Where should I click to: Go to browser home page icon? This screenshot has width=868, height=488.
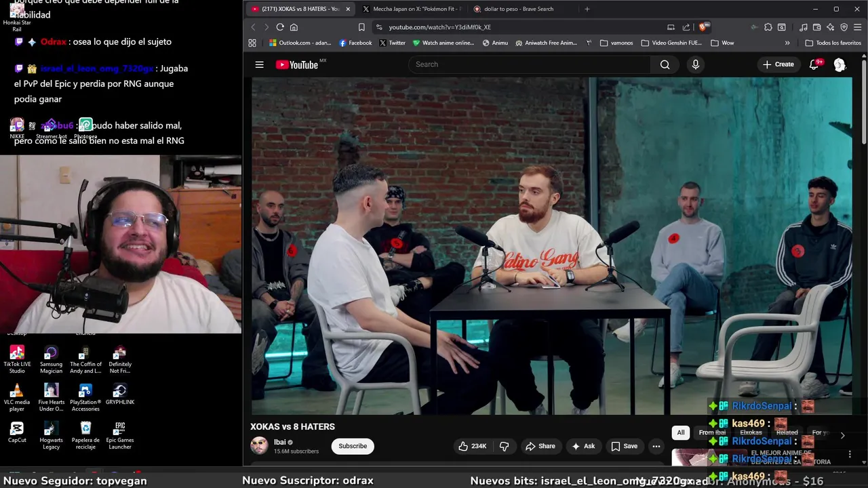click(x=294, y=27)
